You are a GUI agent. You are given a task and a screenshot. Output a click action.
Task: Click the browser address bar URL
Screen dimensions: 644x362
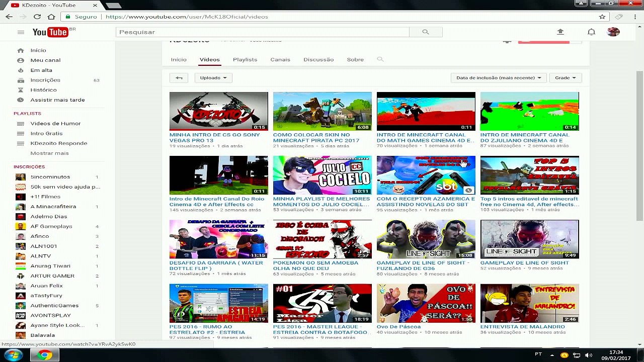click(187, 17)
